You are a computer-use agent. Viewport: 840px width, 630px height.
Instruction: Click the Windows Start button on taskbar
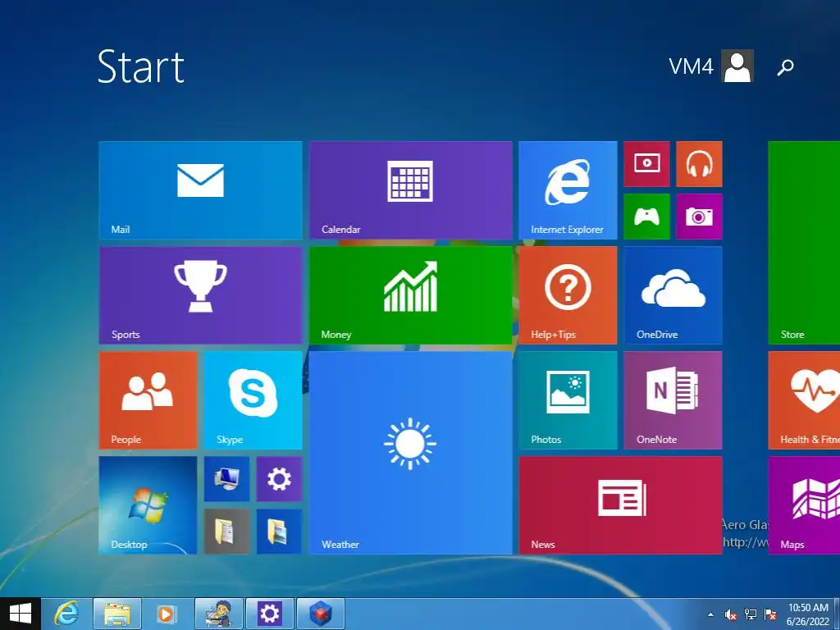click(21, 614)
